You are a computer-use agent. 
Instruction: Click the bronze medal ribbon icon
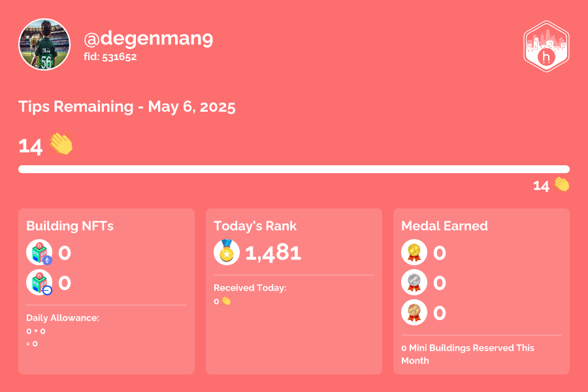click(x=414, y=312)
